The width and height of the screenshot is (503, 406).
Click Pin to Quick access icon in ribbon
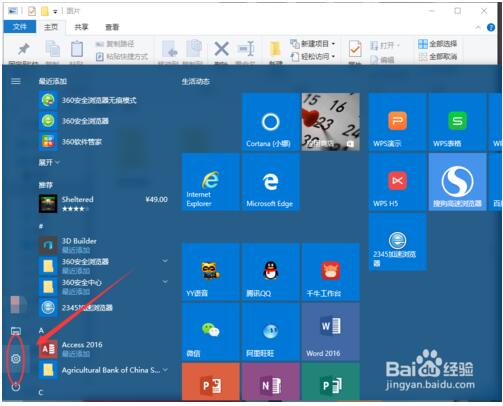click(x=23, y=49)
